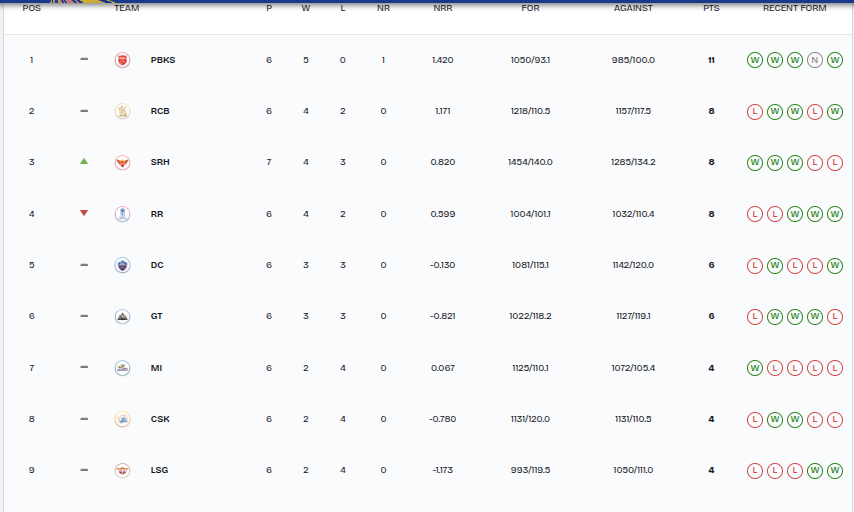The image size is (854, 512).
Task: Click the red down arrow beside RR
Action: tap(84, 213)
